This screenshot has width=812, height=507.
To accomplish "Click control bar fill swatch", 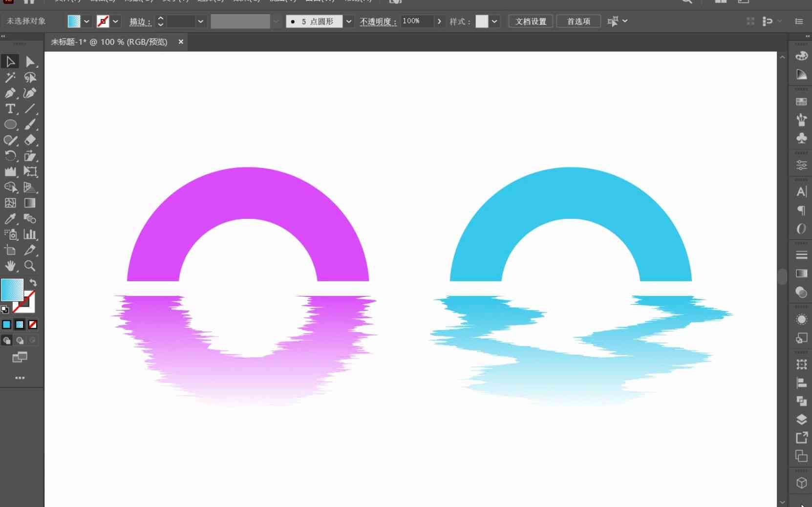I will tap(74, 21).
